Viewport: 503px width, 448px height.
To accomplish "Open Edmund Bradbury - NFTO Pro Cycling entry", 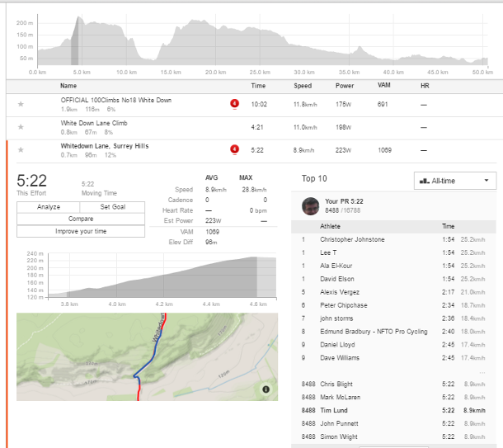I will [374, 332].
